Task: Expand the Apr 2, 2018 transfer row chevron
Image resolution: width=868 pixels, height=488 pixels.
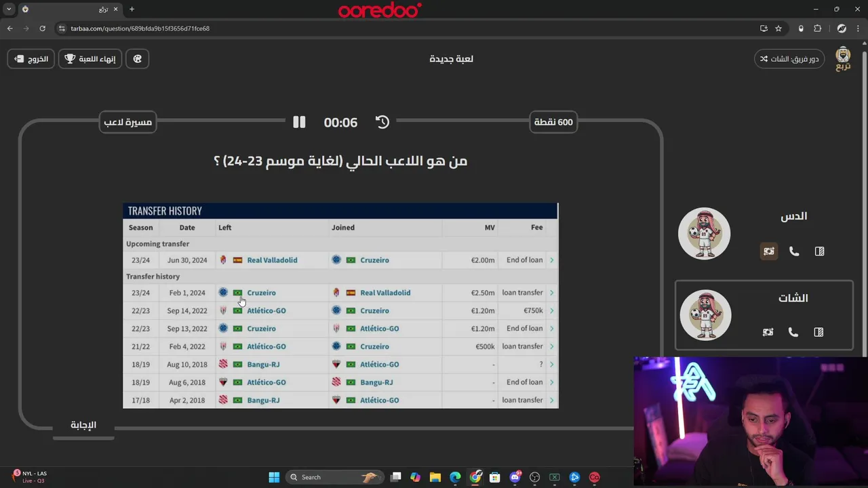Action: coord(551,401)
